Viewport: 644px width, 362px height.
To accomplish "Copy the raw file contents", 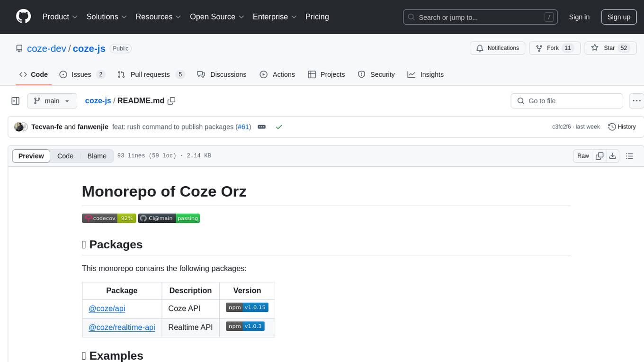I will (599, 156).
